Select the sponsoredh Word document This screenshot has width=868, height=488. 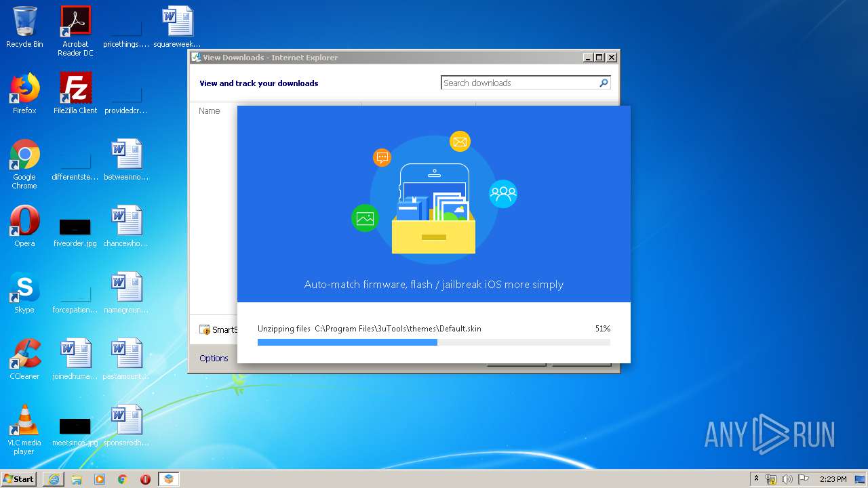click(x=126, y=426)
